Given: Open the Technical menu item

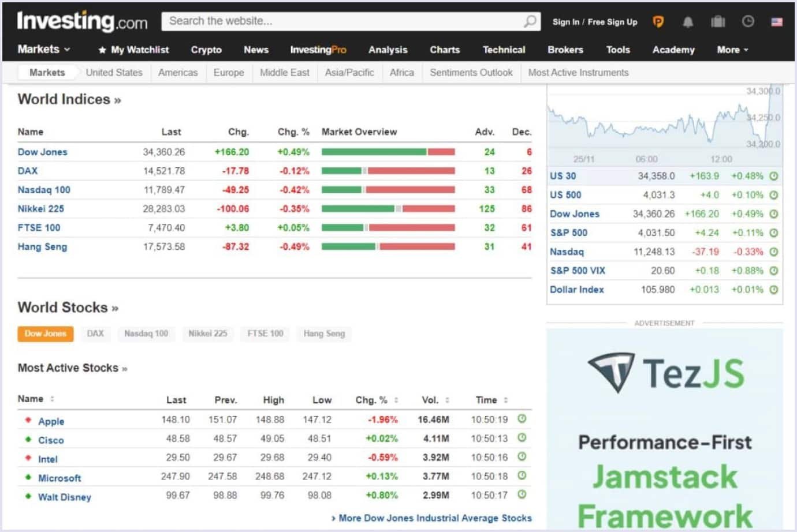Looking at the screenshot, I should (504, 50).
